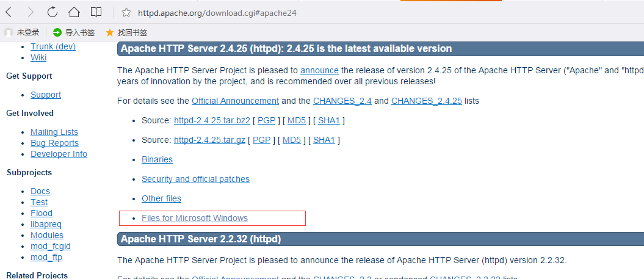Open Mailing Lists in the sidebar
The height and width of the screenshot is (279, 644).
54,132
